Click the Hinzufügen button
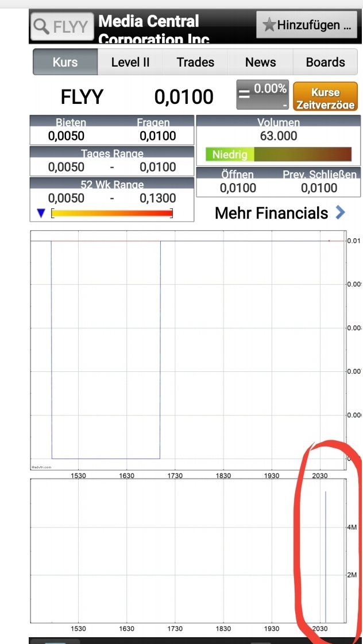363x644 pixels. (x=307, y=25)
